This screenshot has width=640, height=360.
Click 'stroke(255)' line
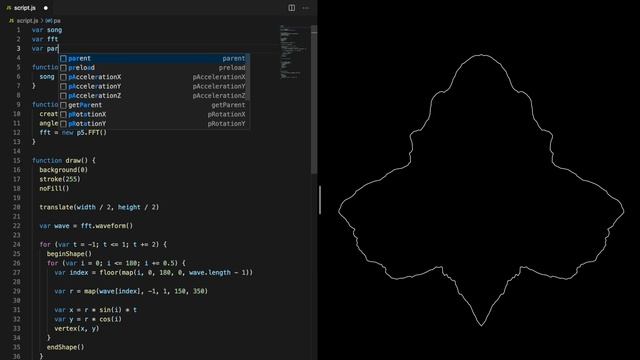(60, 179)
